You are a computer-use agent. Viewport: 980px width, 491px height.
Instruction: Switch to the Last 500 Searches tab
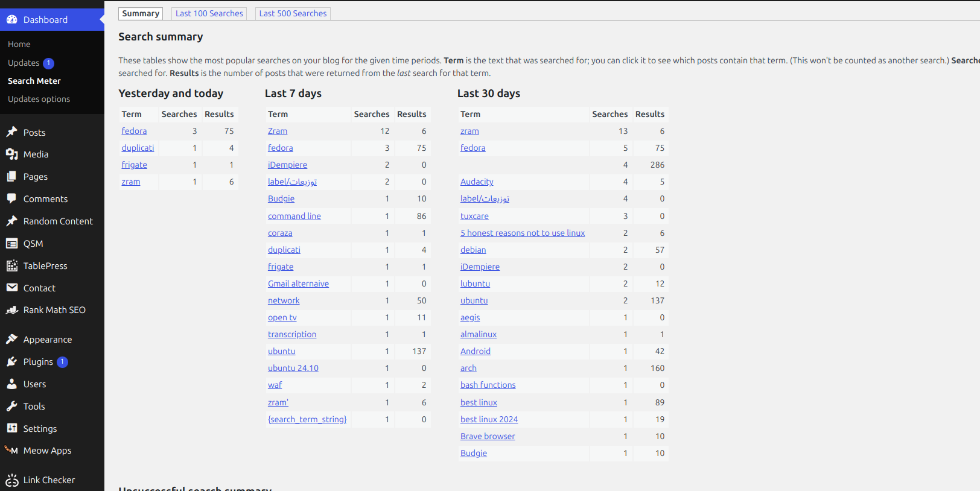click(293, 13)
